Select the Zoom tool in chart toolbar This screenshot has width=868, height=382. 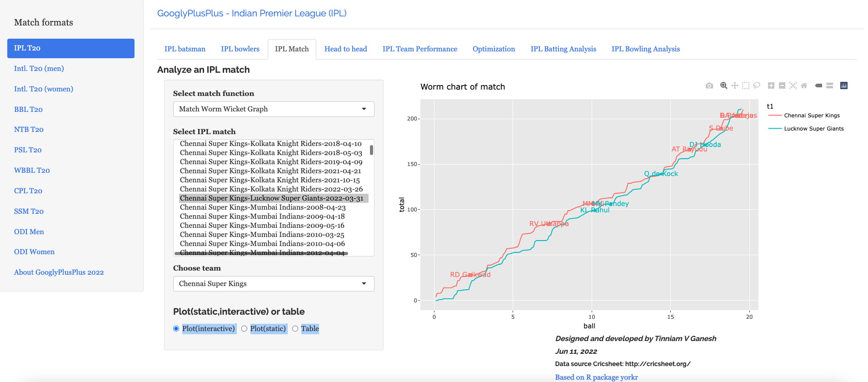point(723,85)
